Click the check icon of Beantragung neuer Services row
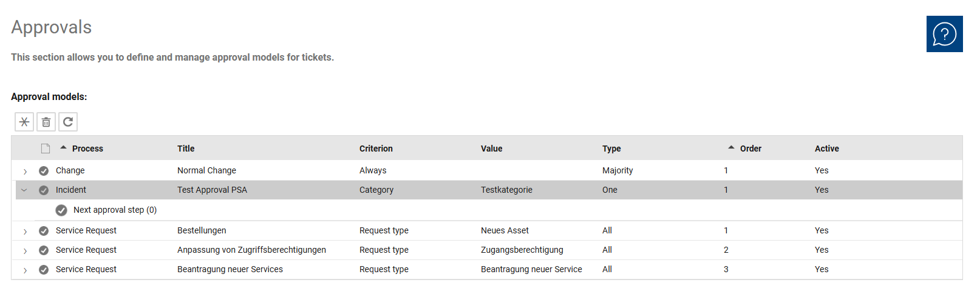 (44, 270)
